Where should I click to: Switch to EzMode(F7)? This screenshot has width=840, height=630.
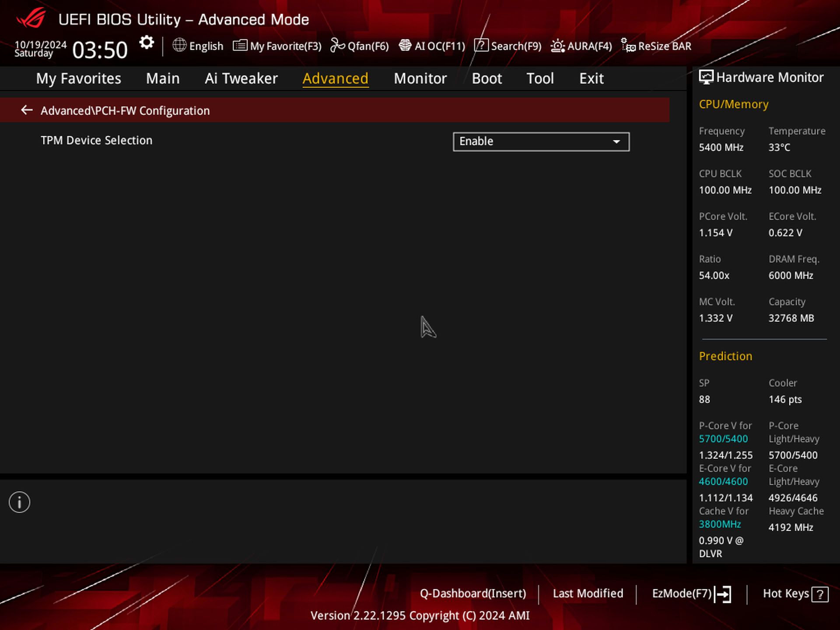point(691,594)
